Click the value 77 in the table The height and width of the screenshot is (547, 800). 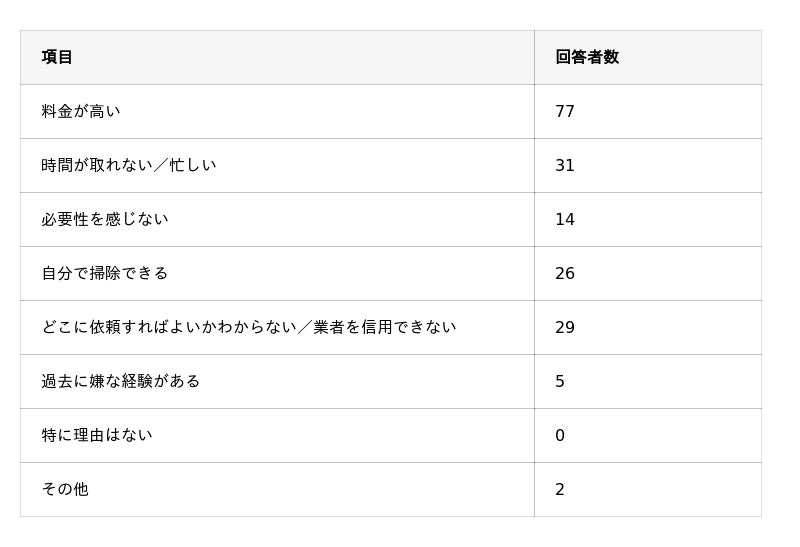[565, 111]
